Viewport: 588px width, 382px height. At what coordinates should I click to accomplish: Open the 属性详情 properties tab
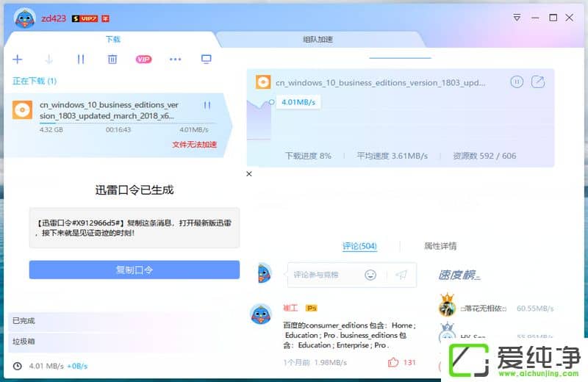(440, 246)
